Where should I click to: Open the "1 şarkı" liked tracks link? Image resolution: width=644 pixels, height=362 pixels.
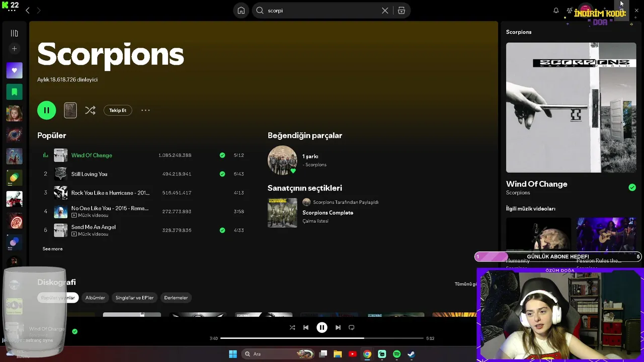coord(310,156)
